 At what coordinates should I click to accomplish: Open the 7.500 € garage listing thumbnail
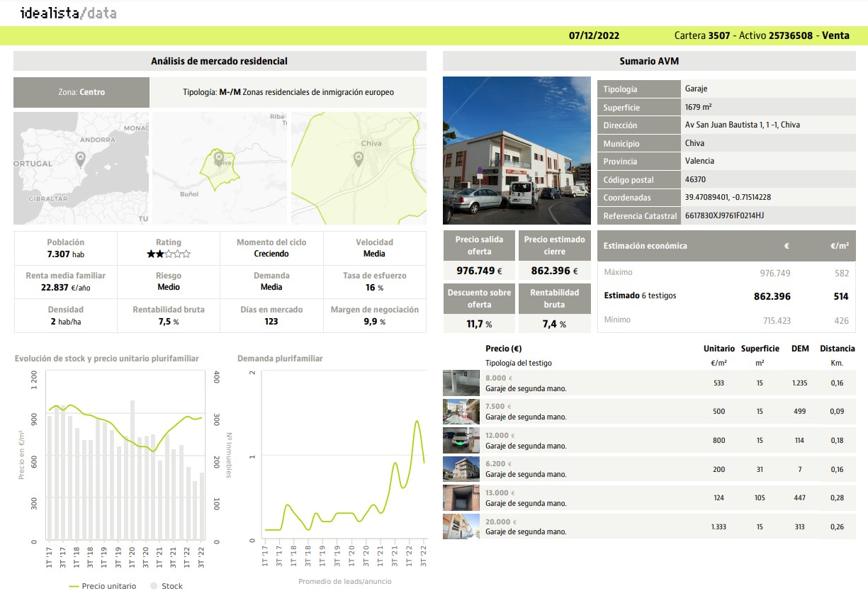tap(461, 412)
